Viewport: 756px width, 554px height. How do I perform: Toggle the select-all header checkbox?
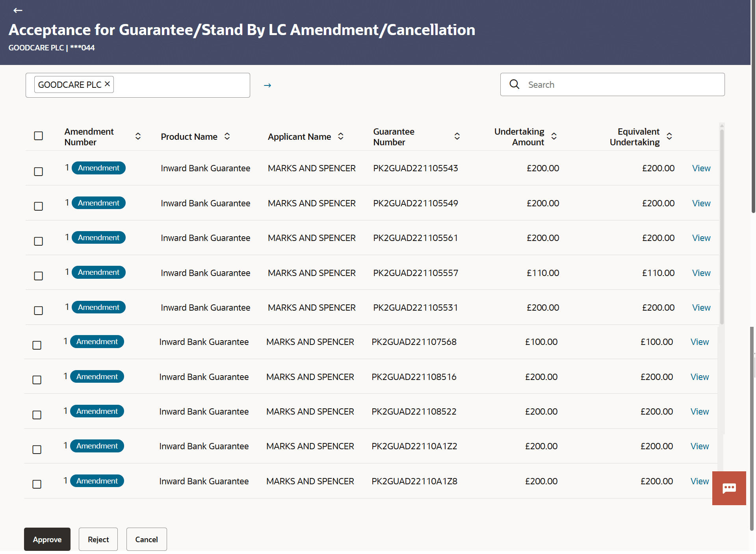tap(39, 136)
